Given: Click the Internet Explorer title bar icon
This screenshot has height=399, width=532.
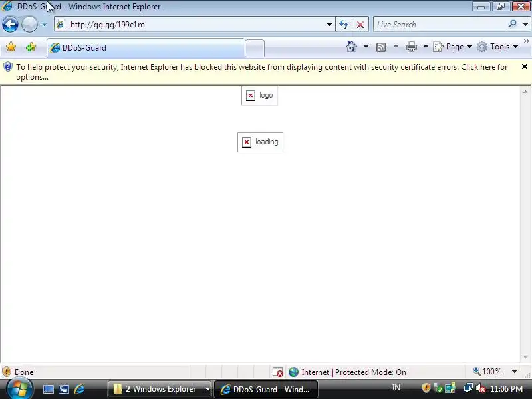Looking at the screenshot, I should 7,6.
